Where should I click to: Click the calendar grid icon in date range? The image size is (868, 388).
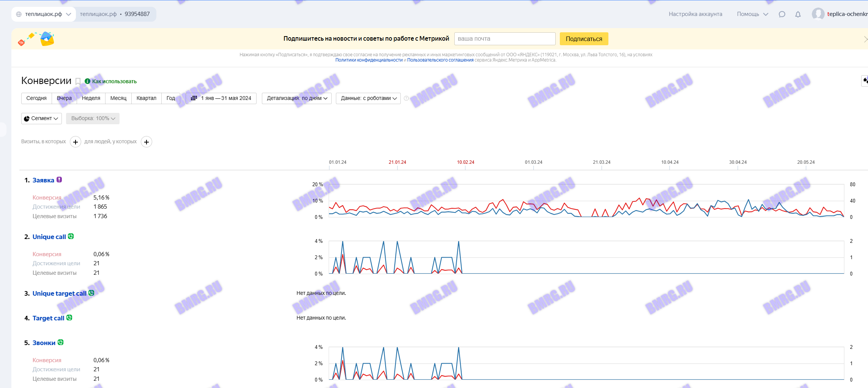pyautogui.click(x=194, y=98)
